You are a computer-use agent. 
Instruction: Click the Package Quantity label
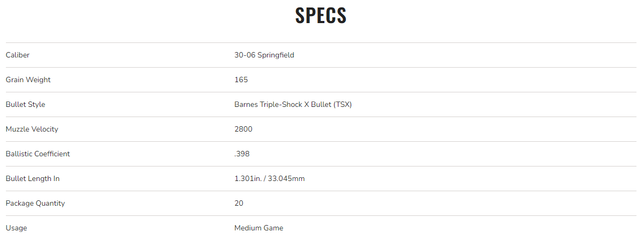(35, 203)
